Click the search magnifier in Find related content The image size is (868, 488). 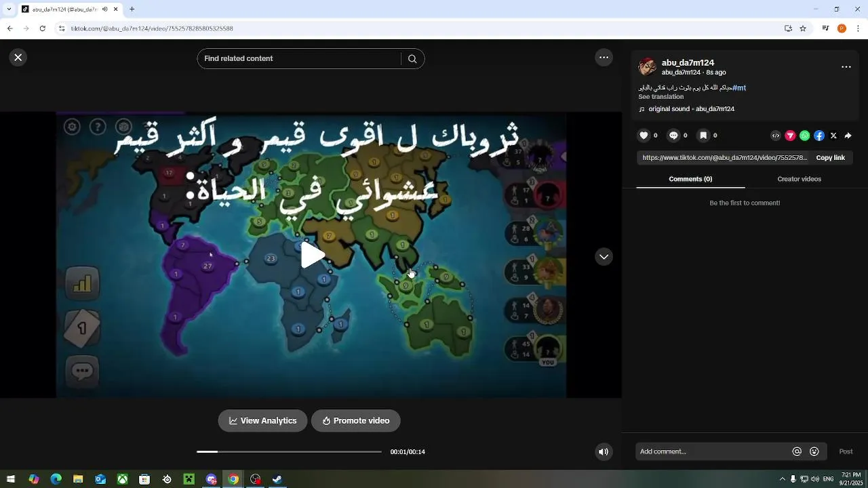point(412,59)
